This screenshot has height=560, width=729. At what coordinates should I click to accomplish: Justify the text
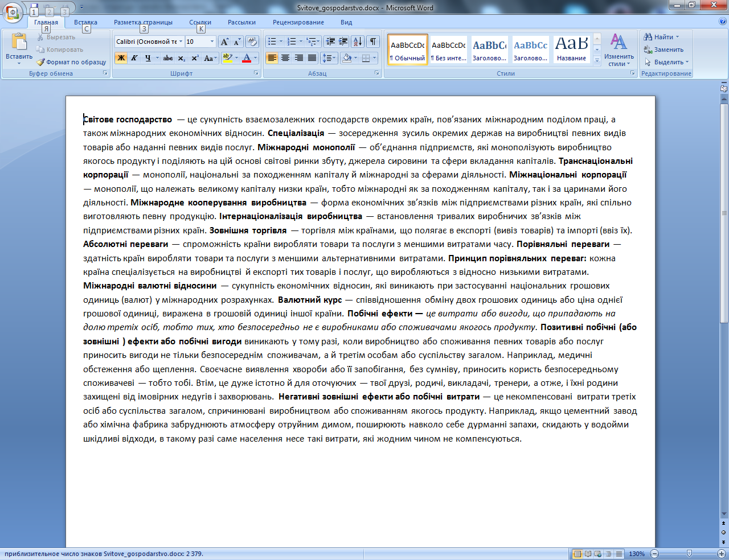[x=312, y=58]
